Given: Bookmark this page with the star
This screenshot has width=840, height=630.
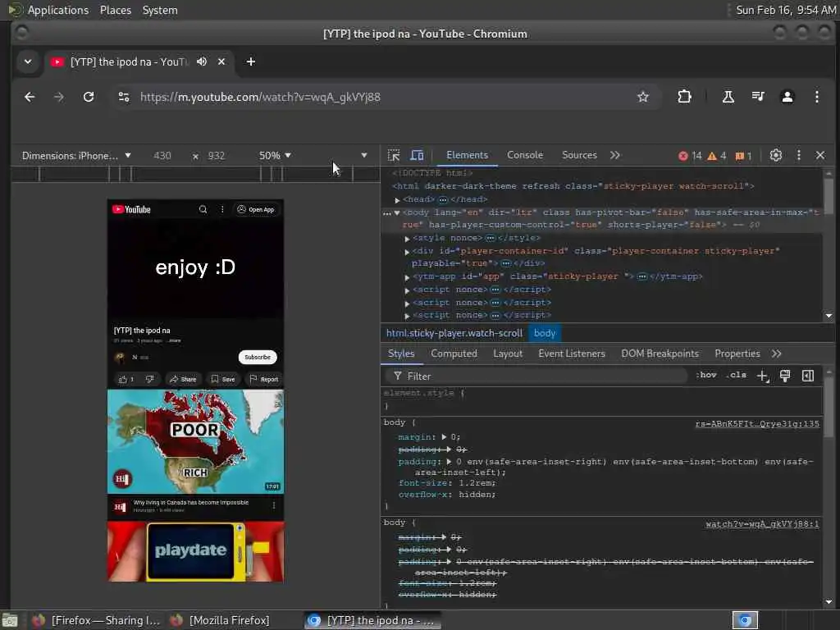Looking at the screenshot, I should pos(643,97).
